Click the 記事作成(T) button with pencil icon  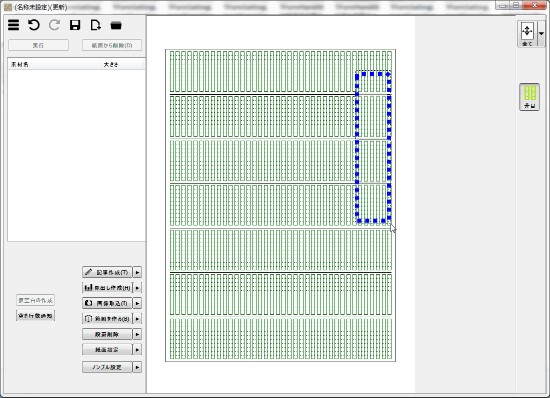(x=107, y=272)
